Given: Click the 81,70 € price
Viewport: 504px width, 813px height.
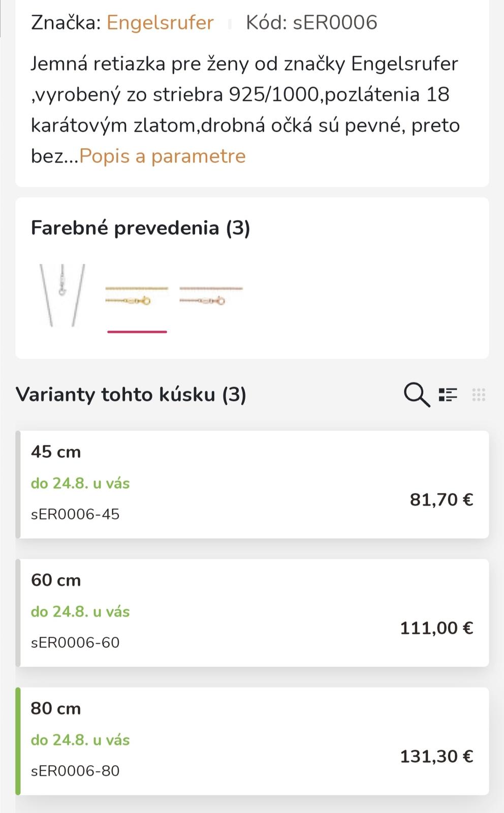Looking at the screenshot, I should tap(442, 500).
